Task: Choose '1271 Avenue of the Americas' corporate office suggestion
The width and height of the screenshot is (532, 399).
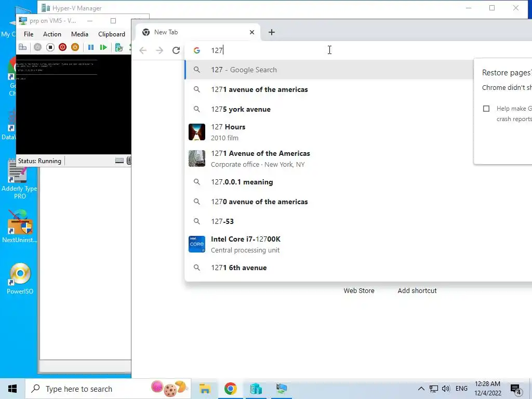Action: pos(329,159)
